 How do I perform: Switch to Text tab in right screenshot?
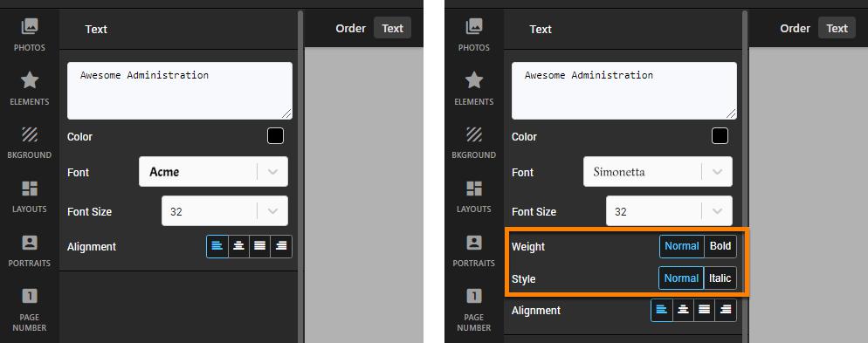837,28
